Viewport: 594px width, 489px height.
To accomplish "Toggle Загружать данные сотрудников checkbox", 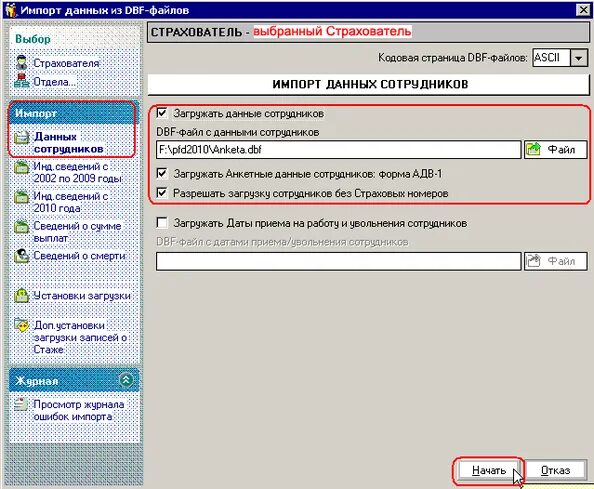I will 162,113.
